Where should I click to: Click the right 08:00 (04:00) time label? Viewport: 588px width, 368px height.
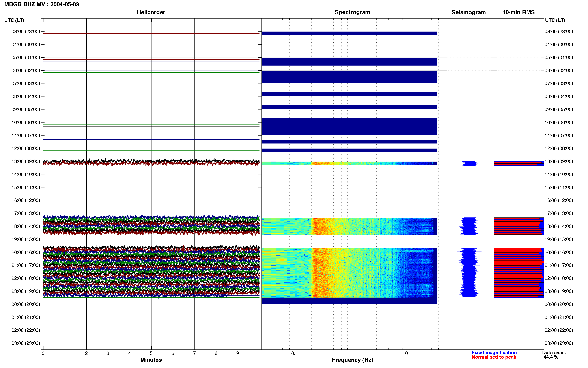coord(559,96)
